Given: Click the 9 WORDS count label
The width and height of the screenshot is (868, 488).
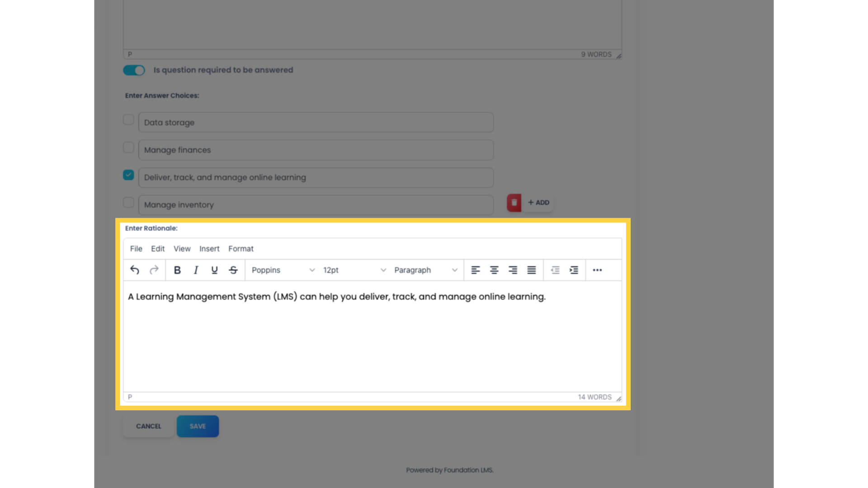Looking at the screenshot, I should pyautogui.click(x=596, y=54).
